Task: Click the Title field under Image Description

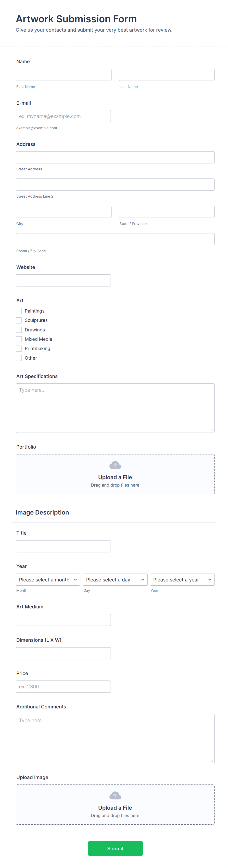Action: coord(63,546)
